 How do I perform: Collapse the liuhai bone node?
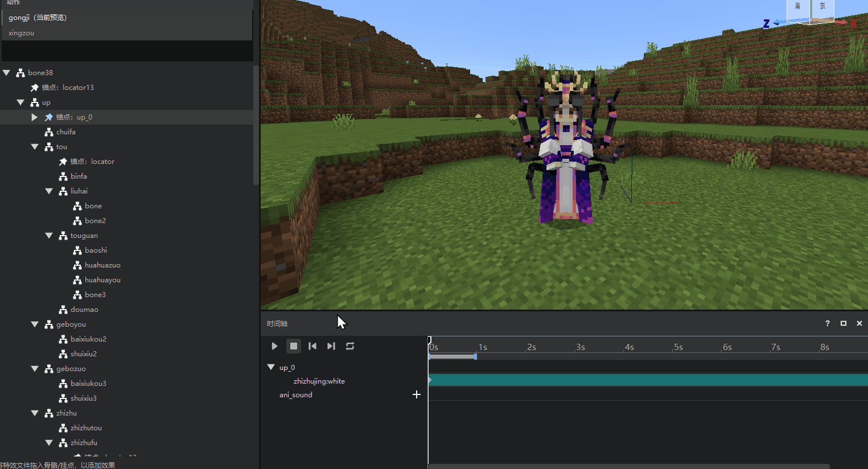coord(49,191)
